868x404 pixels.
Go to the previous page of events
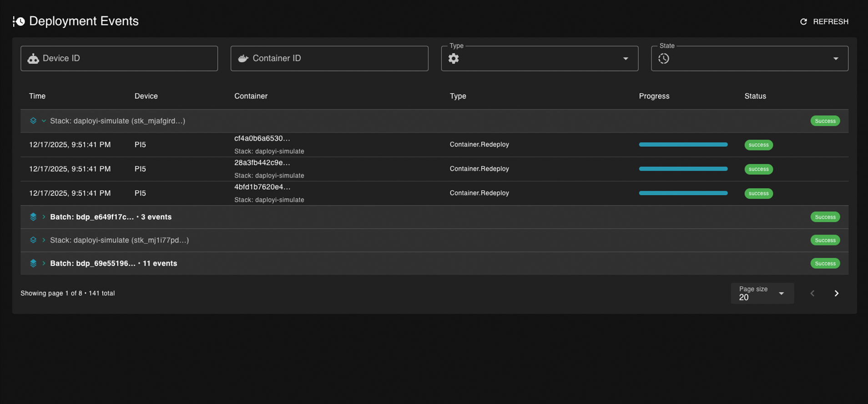click(812, 293)
